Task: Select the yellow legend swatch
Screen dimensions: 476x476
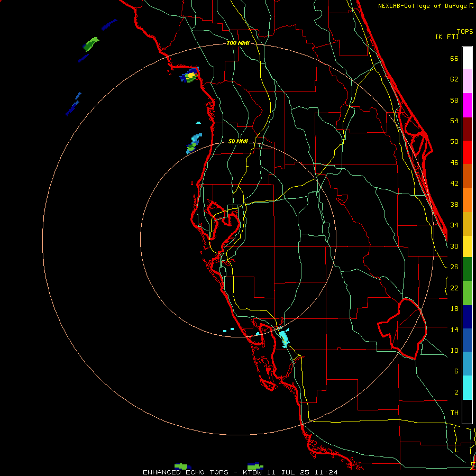Action: (467, 246)
